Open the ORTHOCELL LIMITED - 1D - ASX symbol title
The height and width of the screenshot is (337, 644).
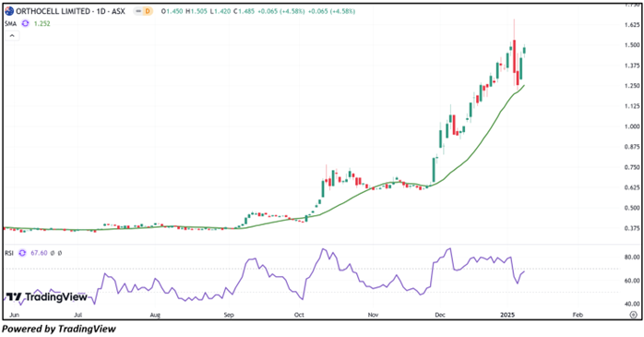click(71, 11)
